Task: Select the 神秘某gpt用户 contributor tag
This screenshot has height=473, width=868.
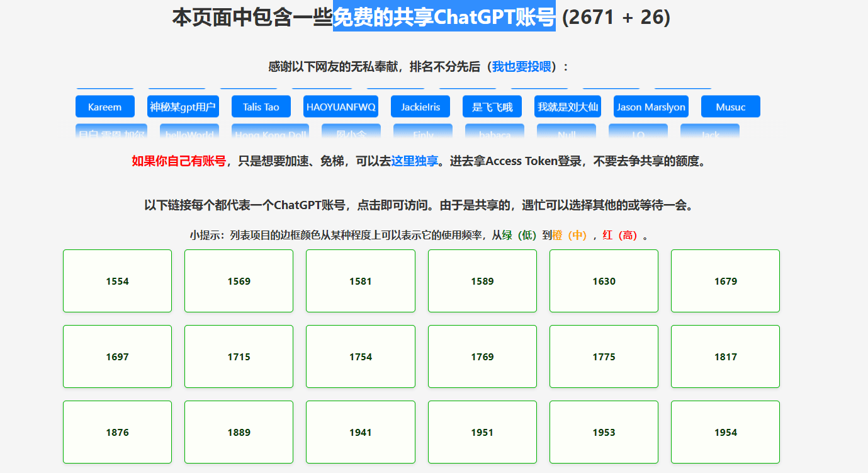Action: click(183, 107)
